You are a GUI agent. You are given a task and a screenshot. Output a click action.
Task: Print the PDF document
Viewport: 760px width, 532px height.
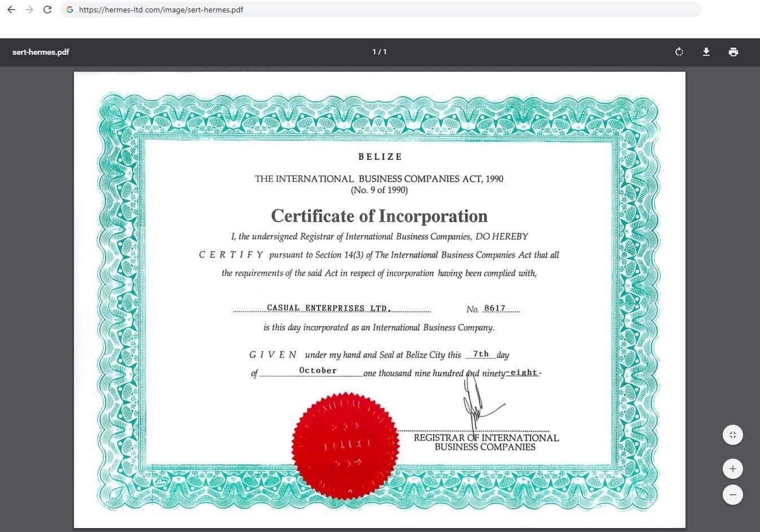pos(733,52)
